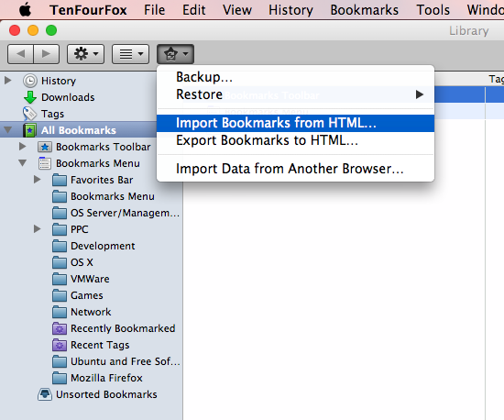Click the PPC folder icon
504x420 pixels.
click(x=60, y=229)
